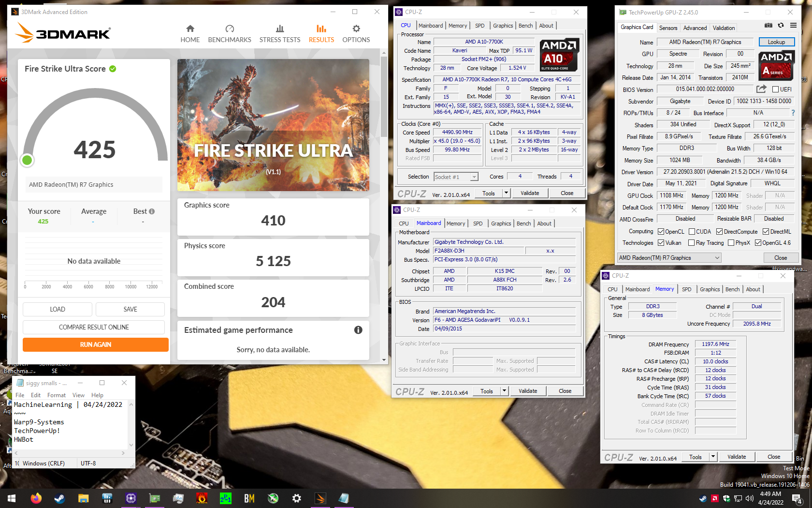
Task: Open 3DMark OPTIONS gear icon
Action: [x=356, y=29]
